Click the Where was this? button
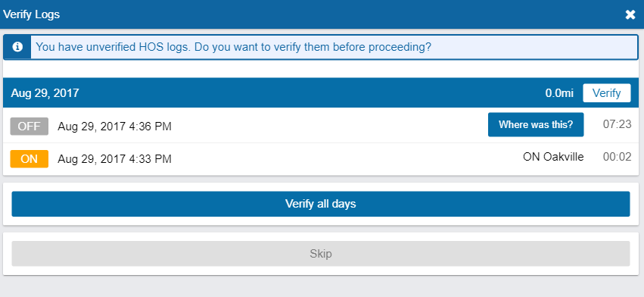 [536, 125]
